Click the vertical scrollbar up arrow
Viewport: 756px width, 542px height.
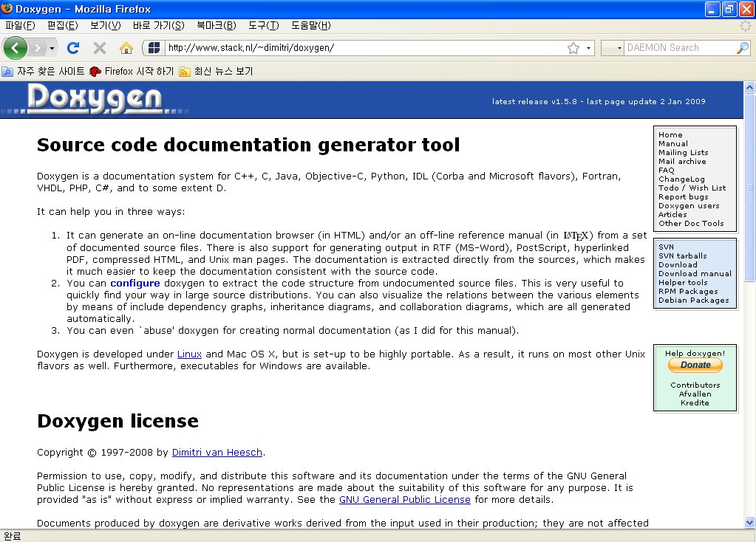coord(749,87)
